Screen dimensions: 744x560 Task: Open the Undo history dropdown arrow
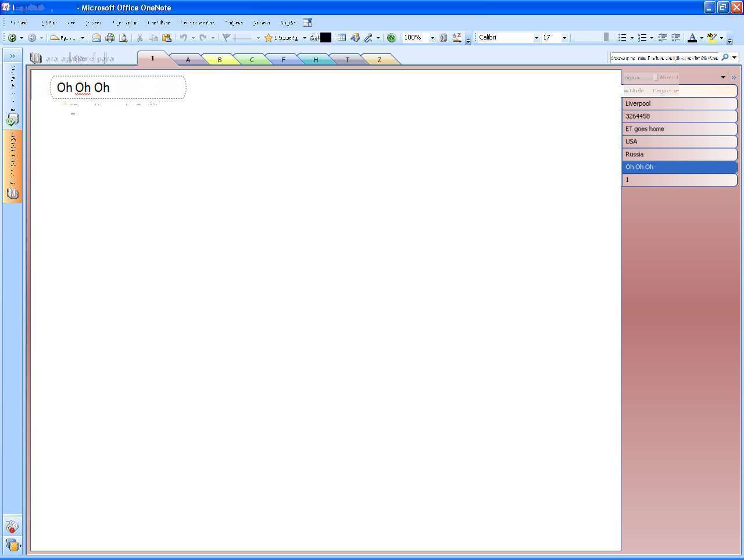(x=193, y=38)
